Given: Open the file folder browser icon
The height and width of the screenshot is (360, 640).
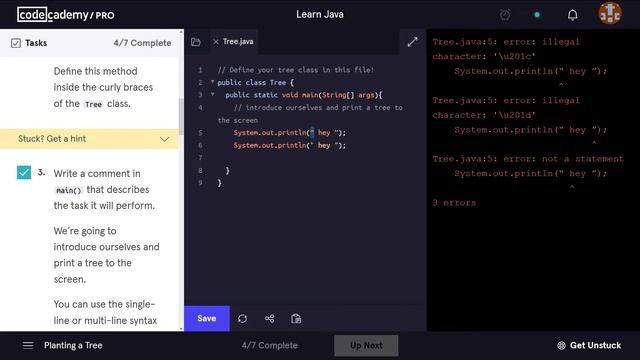Looking at the screenshot, I should [x=196, y=42].
